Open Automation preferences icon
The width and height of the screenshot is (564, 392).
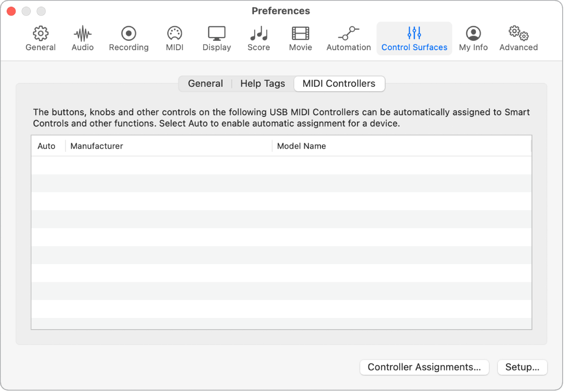(349, 34)
